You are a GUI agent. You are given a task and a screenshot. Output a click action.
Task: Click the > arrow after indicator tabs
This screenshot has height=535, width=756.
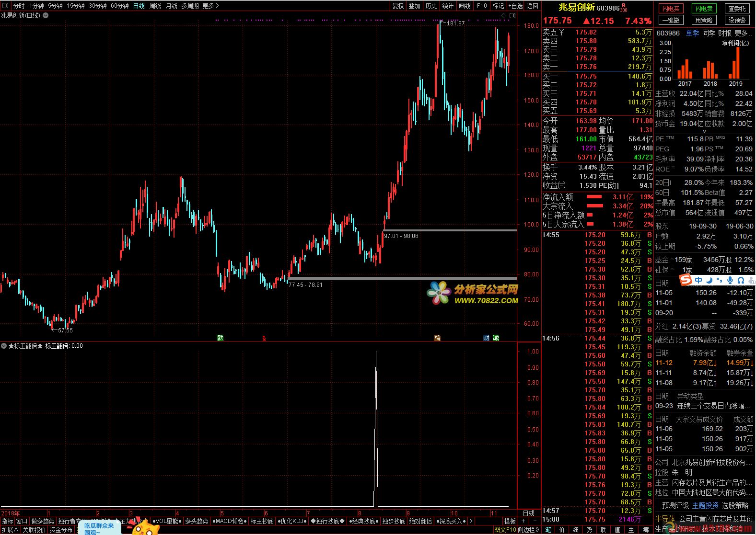pyautogui.click(x=471, y=521)
